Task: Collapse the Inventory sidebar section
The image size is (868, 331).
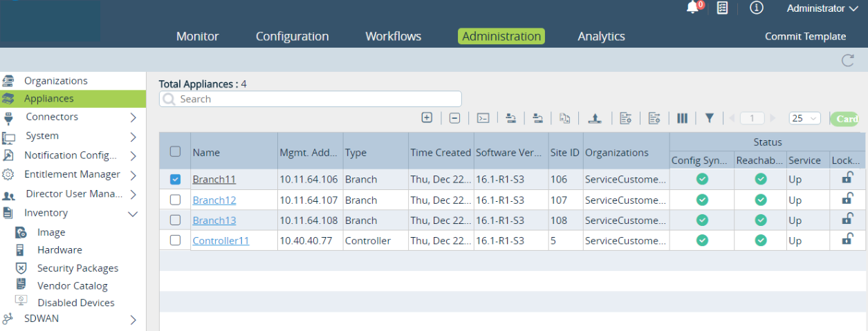Action: (133, 214)
